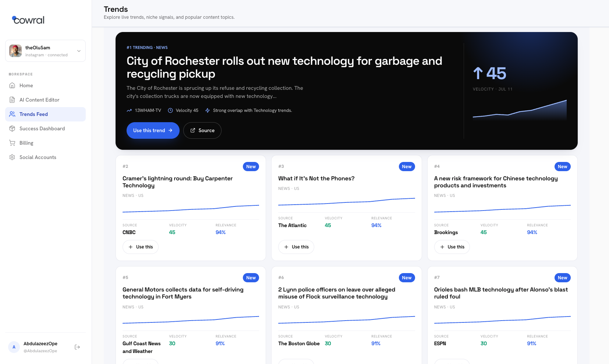Open the 2 Lynn police officers headline
The image size is (609, 364).
point(337,293)
